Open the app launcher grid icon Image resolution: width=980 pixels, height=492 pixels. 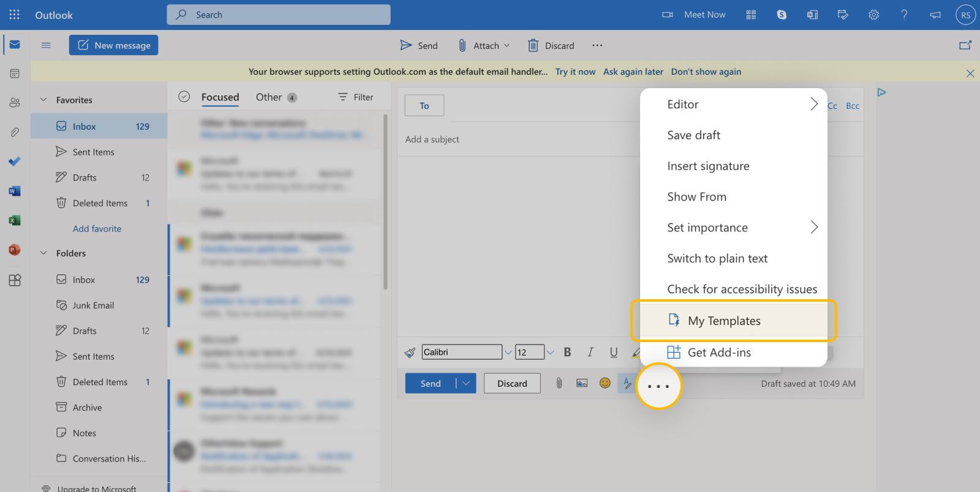(14, 15)
